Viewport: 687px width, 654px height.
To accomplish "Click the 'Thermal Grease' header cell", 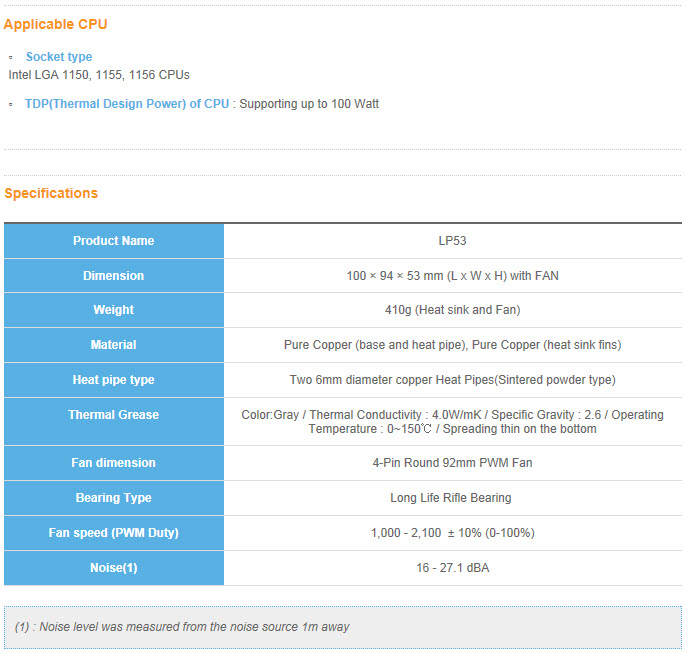I will point(113,421).
